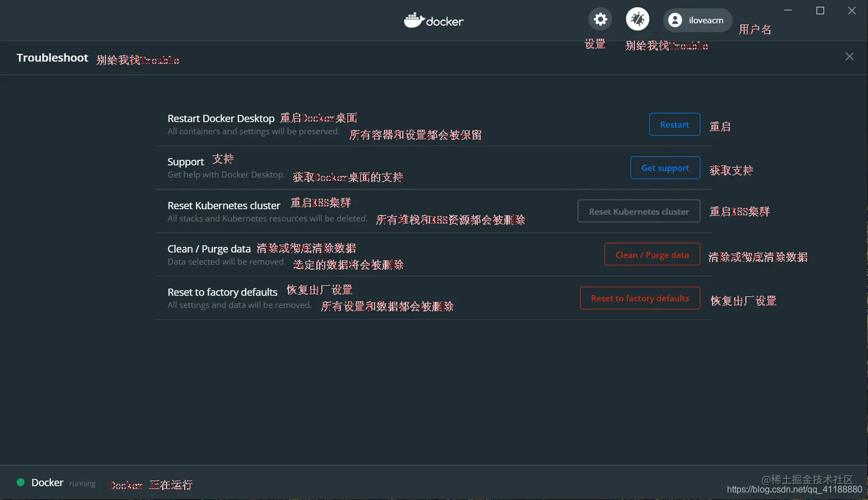Click the Docker label in status bar
The image size is (868, 500).
pos(47,483)
